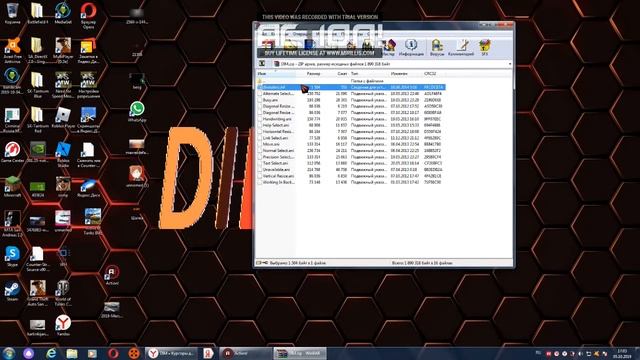Select the Working In Background file row

[351, 182]
